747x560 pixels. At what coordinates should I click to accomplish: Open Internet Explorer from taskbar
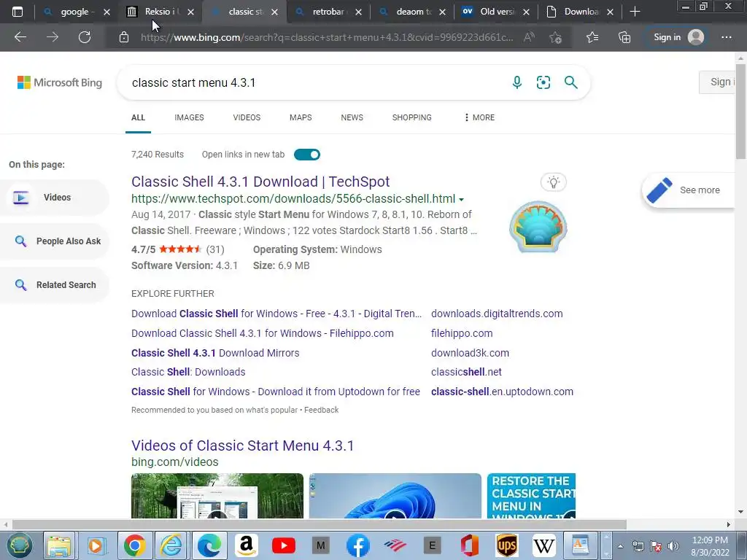click(x=171, y=545)
